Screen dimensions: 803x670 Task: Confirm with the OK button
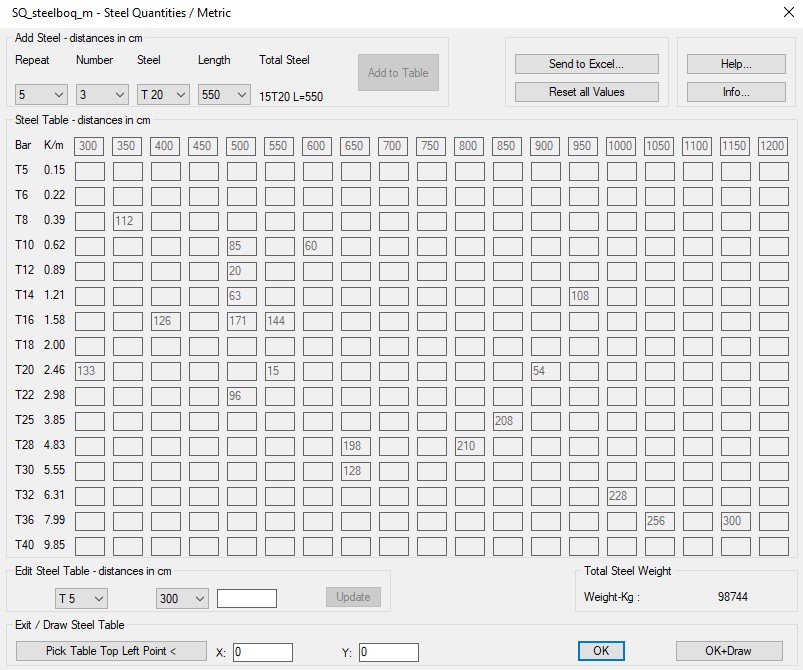[601, 651]
